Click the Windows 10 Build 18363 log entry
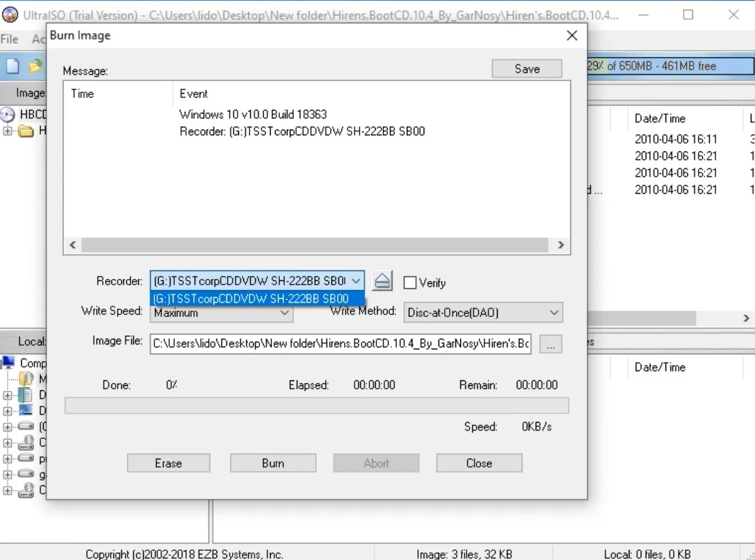Screen dimensions: 755x560 click(x=253, y=115)
